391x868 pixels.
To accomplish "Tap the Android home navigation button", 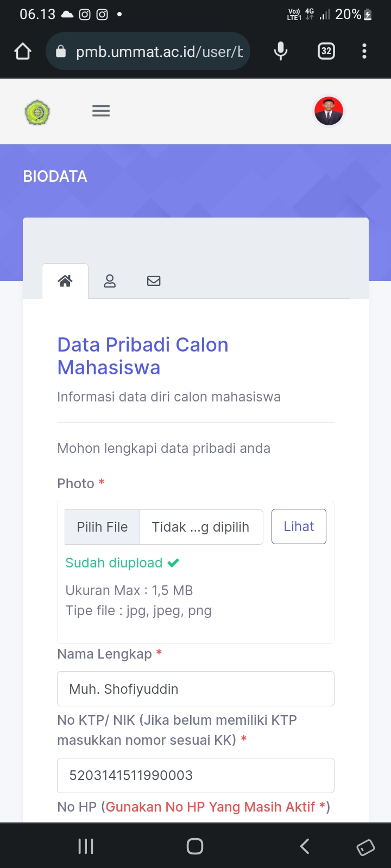I will [195, 846].
